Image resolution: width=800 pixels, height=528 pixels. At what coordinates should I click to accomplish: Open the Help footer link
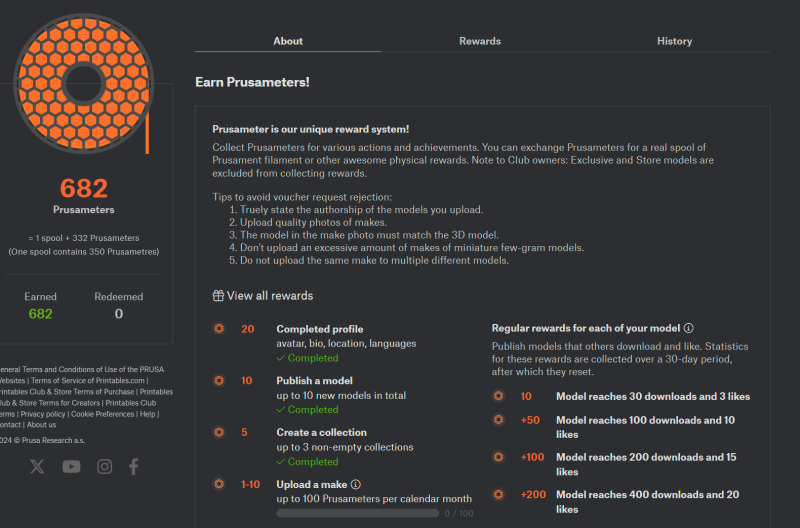(x=147, y=414)
